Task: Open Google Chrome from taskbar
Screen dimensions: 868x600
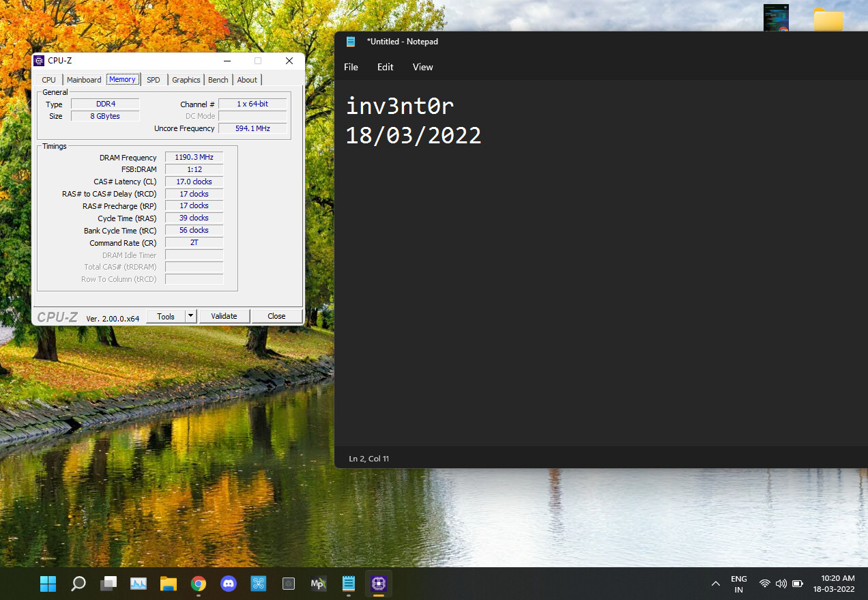Action: pyautogui.click(x=199, y=584)
